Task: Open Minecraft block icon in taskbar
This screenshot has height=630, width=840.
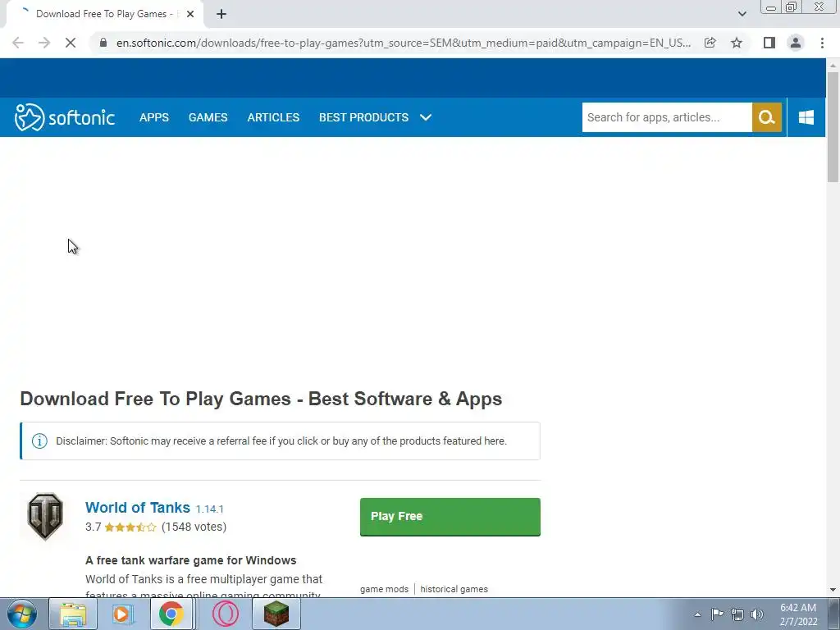Action: point(276,614)
